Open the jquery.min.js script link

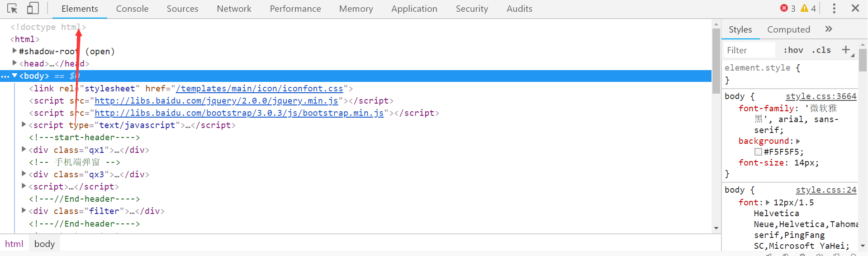216,101
